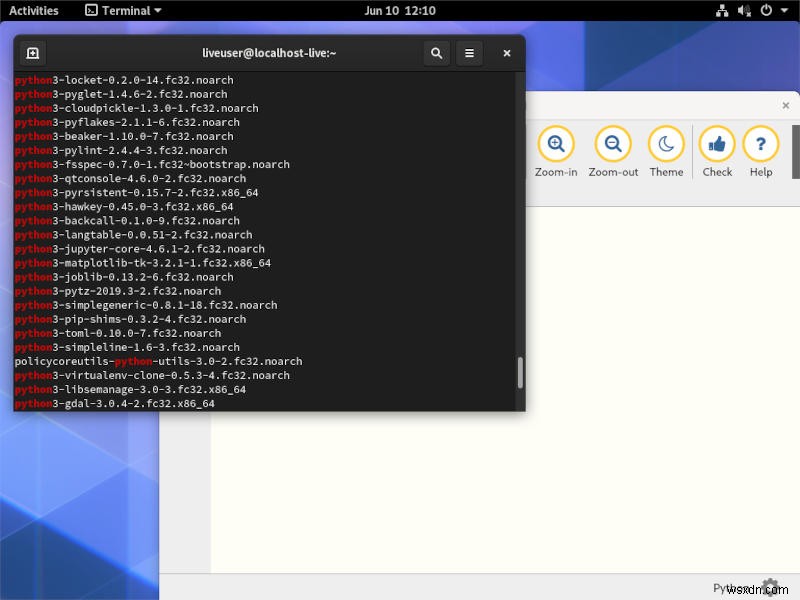This screenshot has width=800, height=600.
Task: Click inside the terminal output area
Action: point(260,250)
